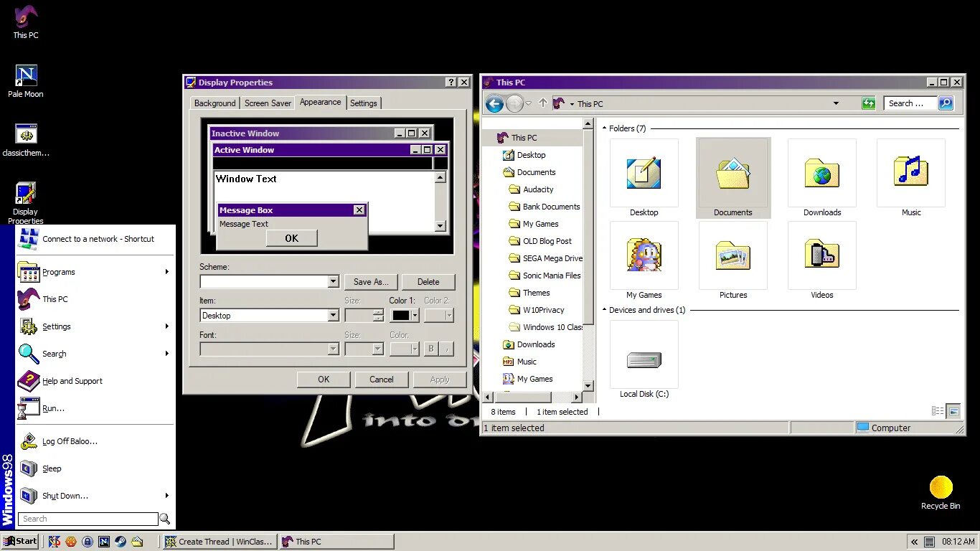Screen dimensions: 980x551
Task: Open the Recycle Bin on the desktop
Action: point(941,494)
